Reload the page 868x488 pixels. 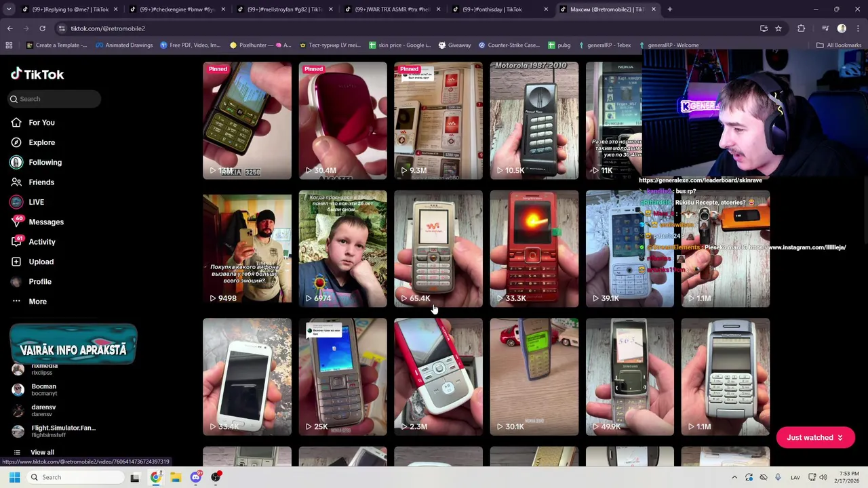(42, 28)
